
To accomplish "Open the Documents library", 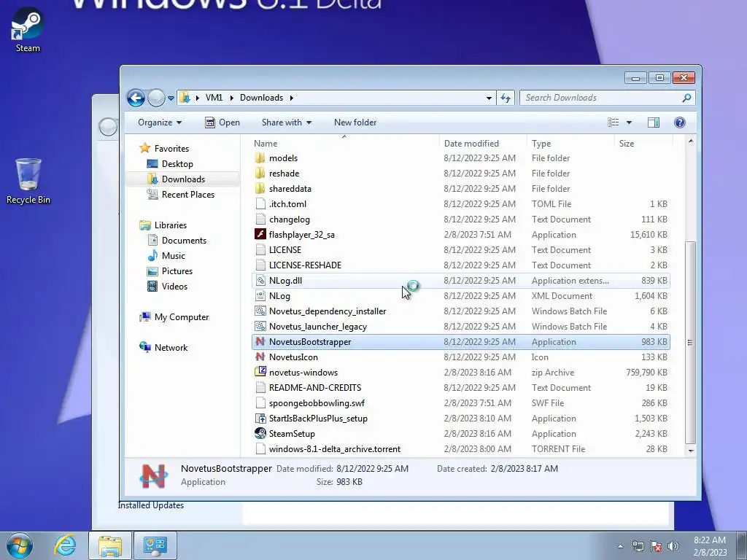I will point(184,241).
